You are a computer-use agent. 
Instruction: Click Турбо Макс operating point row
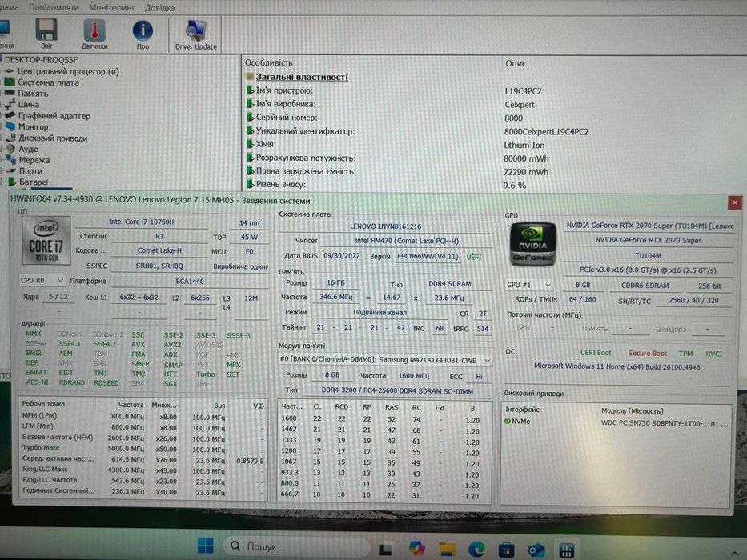click(x=143, y=449)
